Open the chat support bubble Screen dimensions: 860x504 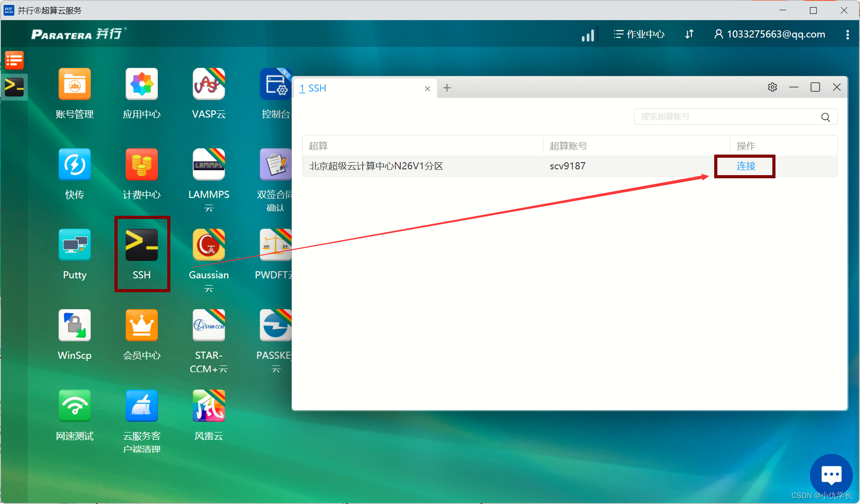(x=831, y=475)
